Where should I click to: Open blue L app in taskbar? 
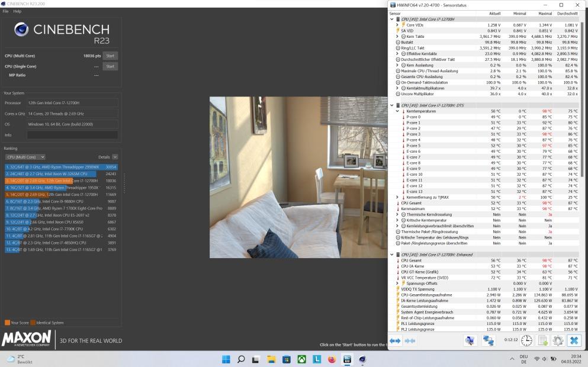317,359
